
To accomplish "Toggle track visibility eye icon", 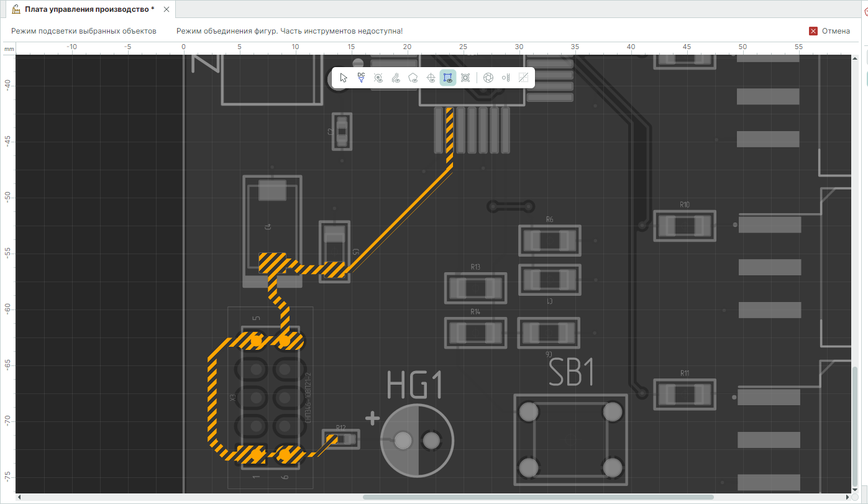I will [x=396, y=78].
